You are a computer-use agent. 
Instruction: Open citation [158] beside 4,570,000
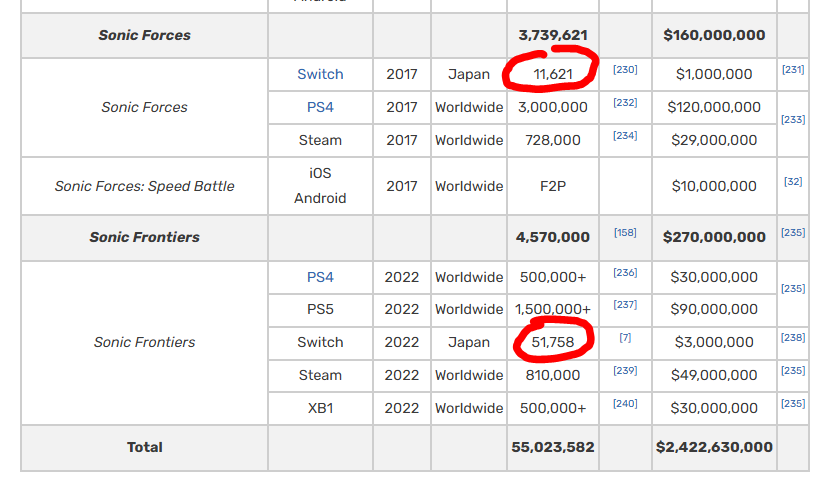[x=625, y=232]
